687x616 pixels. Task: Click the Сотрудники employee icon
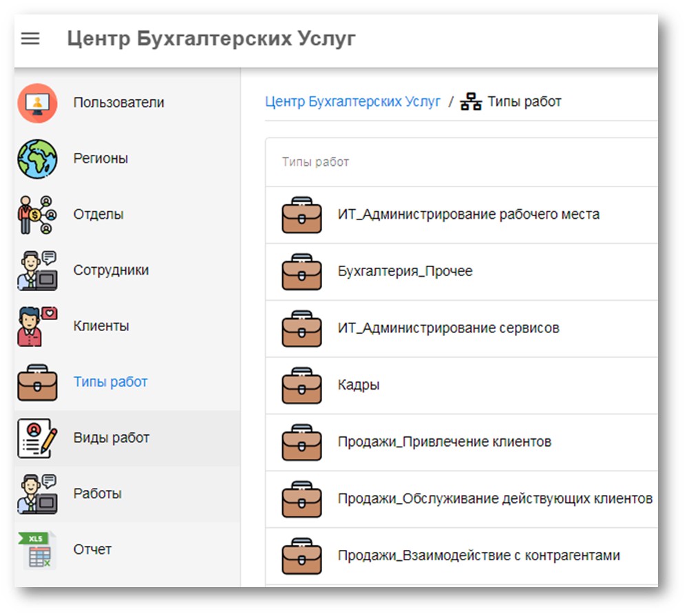37,270
